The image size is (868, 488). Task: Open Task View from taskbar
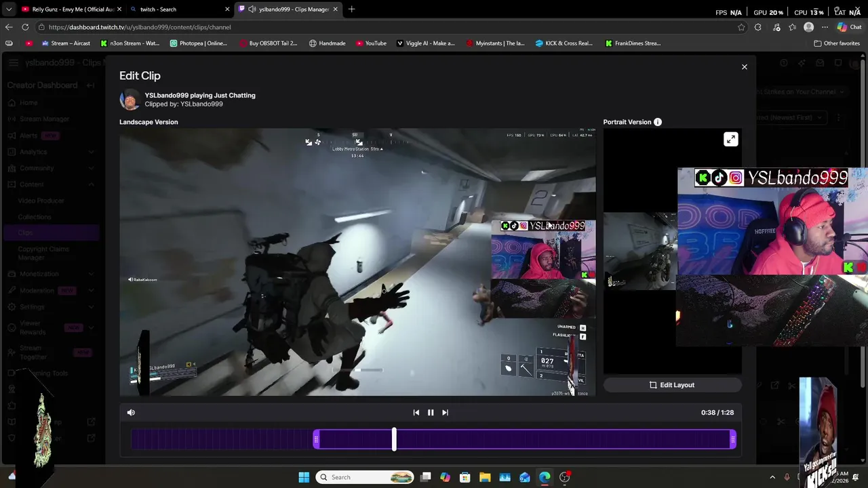pyautogui.click(x=425, y=477)
